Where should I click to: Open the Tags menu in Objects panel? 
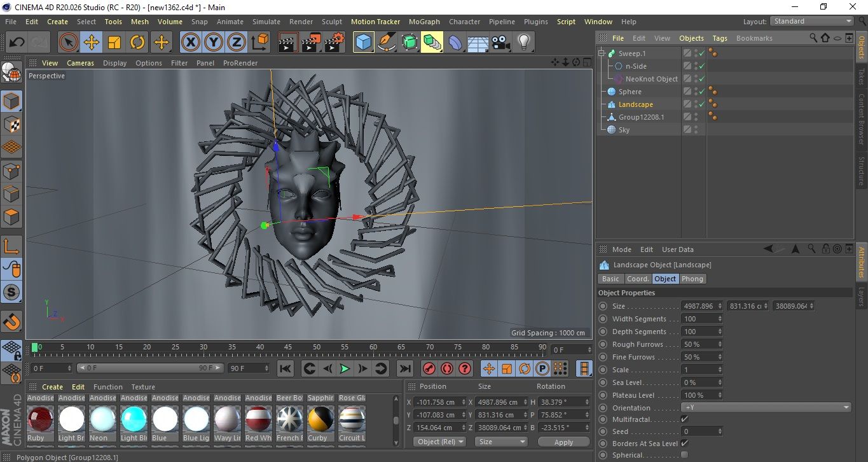[720, 38]
